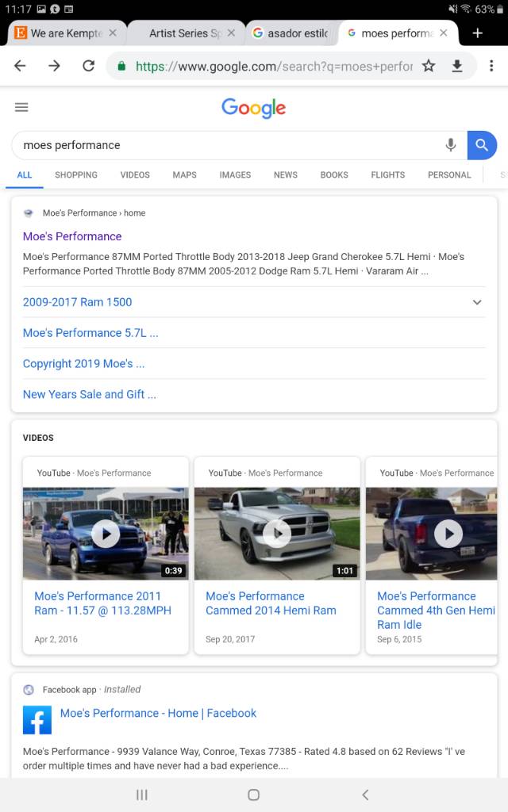
Task: Open Moe's Performance Facebook page link
Action: [158, 713]
